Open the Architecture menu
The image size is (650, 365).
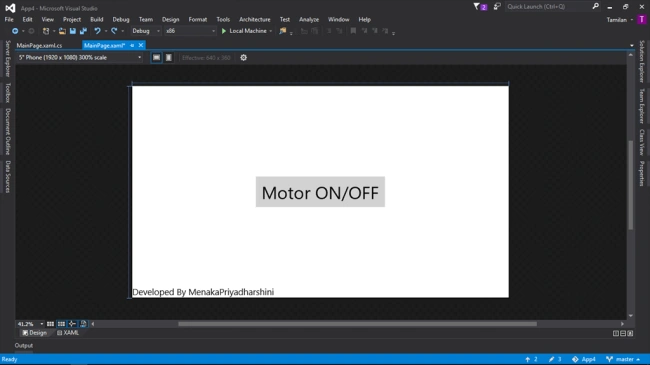point(255,19)
